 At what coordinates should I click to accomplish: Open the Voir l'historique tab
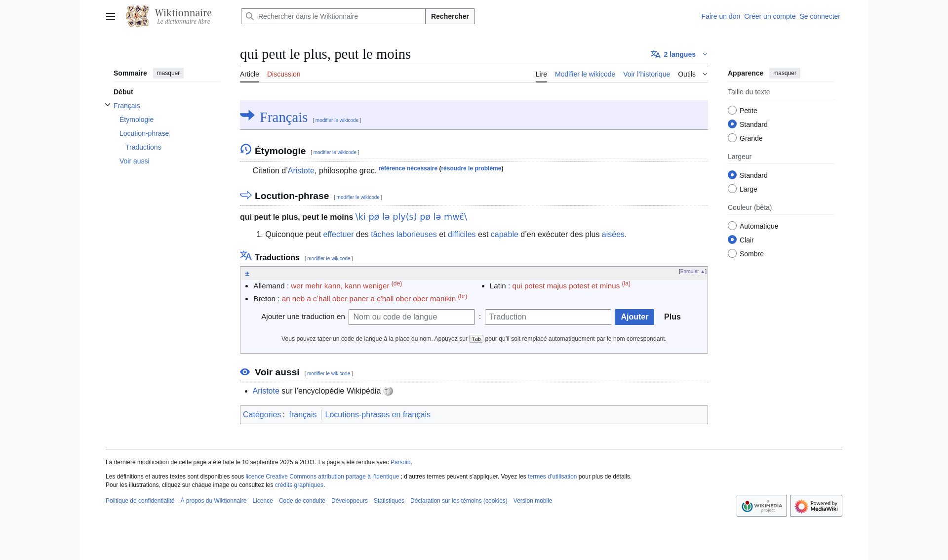click(x=646, y=74)
